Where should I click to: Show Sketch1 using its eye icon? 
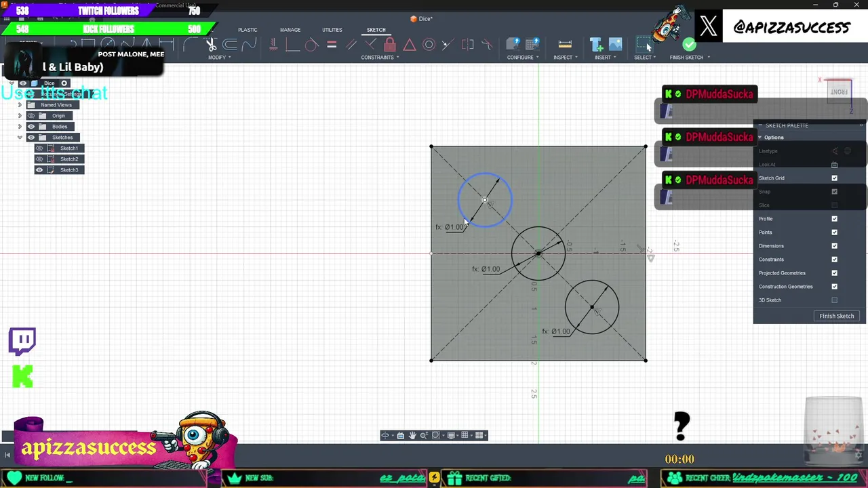click(x=39, y=148)
